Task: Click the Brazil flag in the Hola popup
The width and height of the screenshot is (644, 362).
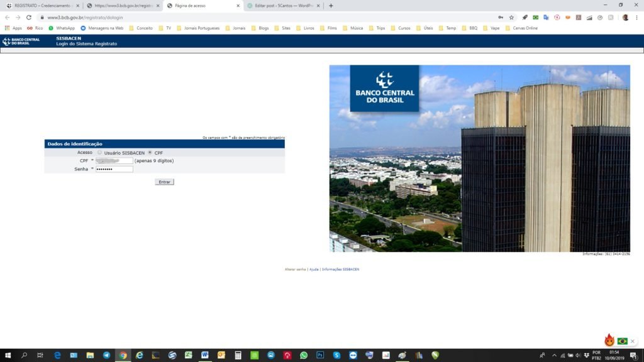Action: [x=623, y=341]
